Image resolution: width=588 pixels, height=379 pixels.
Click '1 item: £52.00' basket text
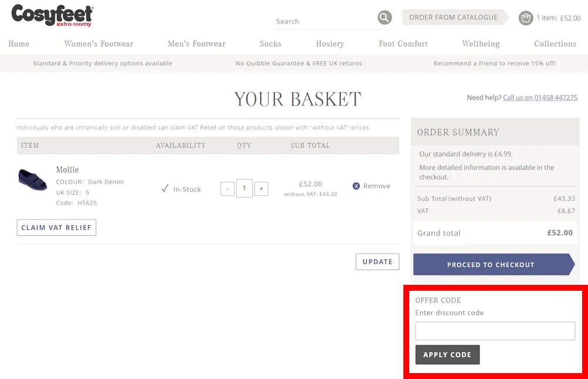coord(559,18)
